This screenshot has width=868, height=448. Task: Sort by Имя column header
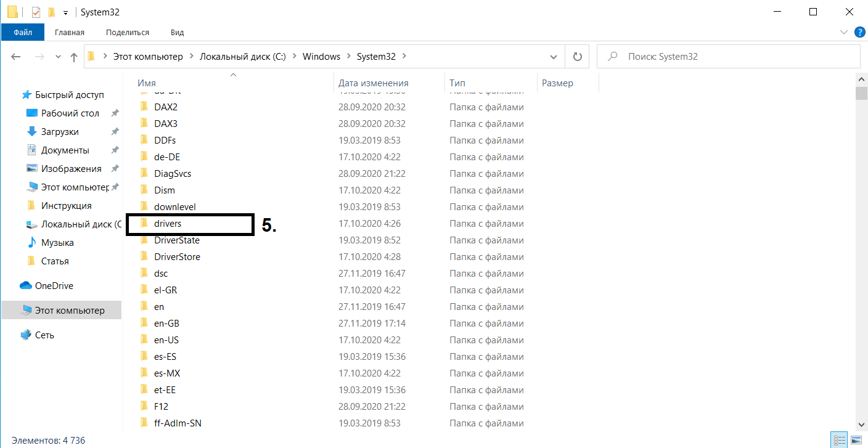tap(147, 83)
